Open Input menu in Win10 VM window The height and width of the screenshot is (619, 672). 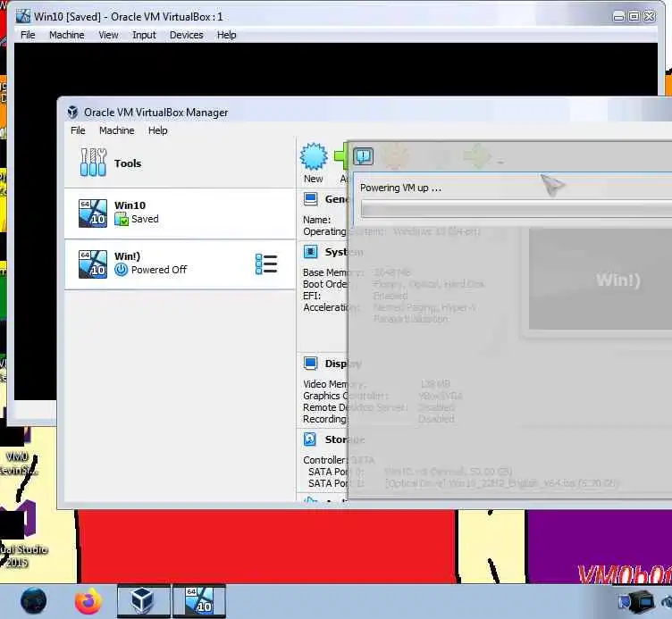(144, 35)
